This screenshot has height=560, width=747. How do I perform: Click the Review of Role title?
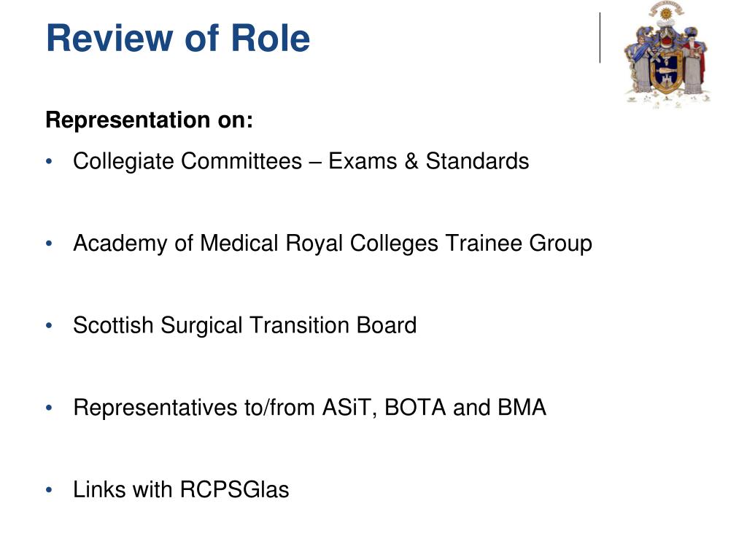tap(178, 38)
